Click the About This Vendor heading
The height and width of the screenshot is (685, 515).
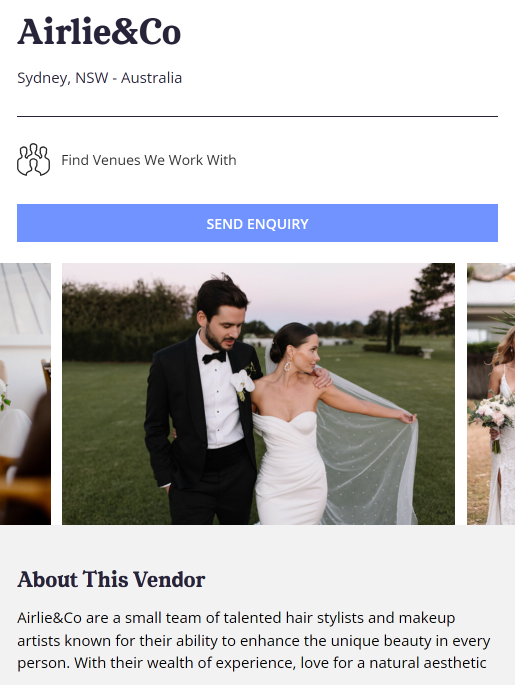(x=111, y=580)
